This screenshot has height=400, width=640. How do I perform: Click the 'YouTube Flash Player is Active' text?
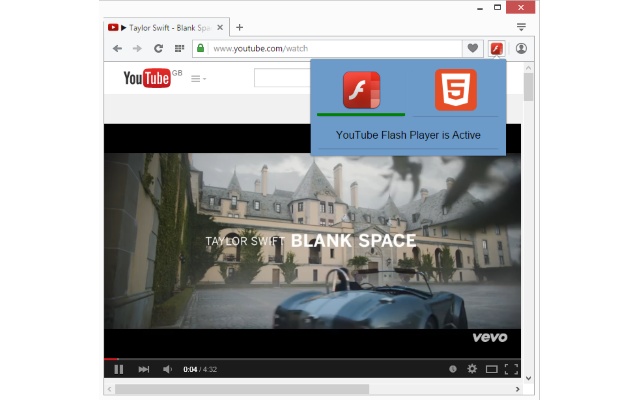(408, 135)
